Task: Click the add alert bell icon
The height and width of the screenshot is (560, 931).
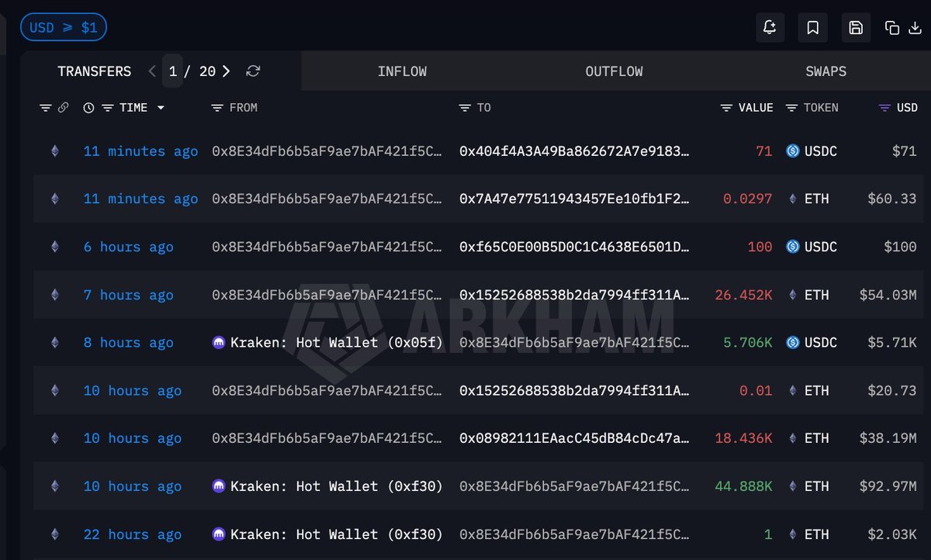Action: [x=770, y=28]
